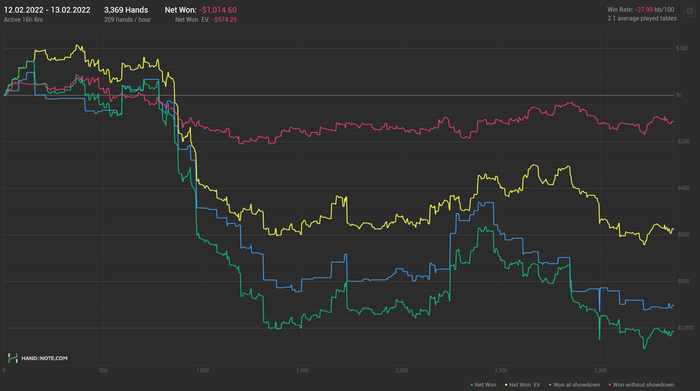
Task: Toggle Won without showdown series label
Action: (x=643, y=385)
